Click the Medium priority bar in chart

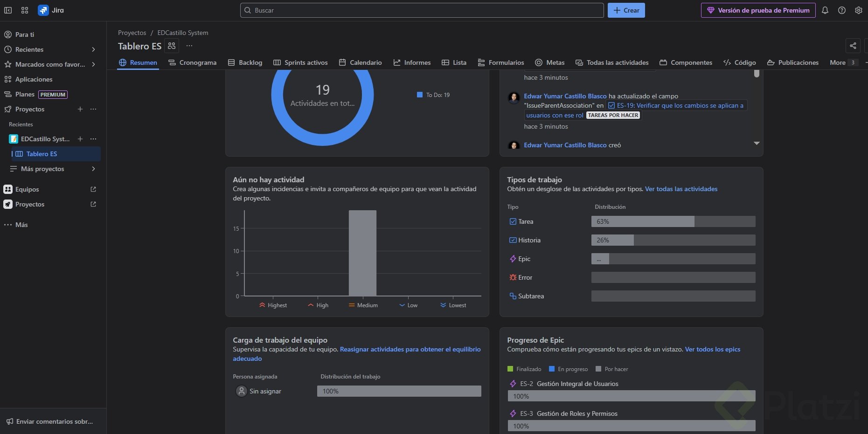pos(362,253)
